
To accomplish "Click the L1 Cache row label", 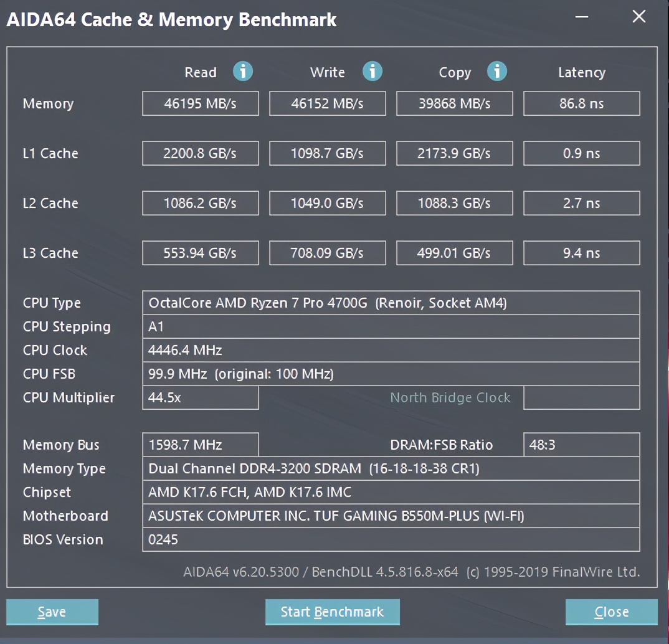I will coord(50,153).
